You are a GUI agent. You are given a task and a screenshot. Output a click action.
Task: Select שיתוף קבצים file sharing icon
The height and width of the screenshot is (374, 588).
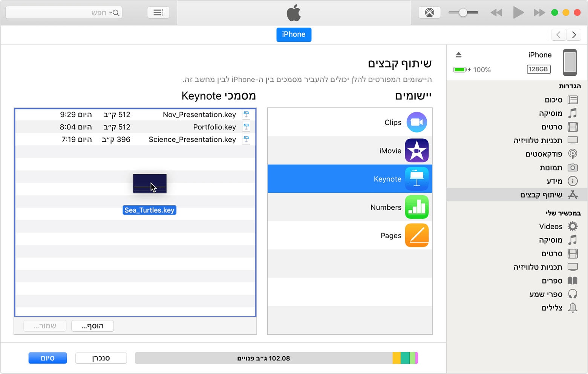[x=573, y=195]
